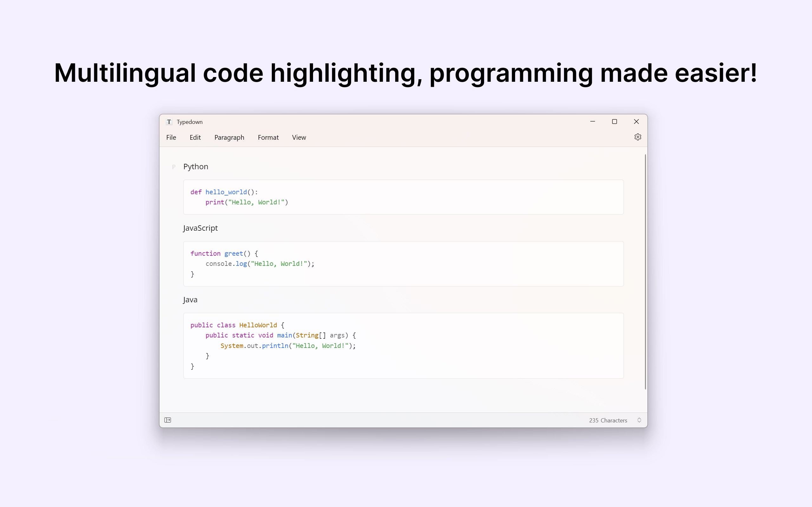Open the Format menu
This screenshot has height=507, width=812.
click(x=268, y=138)
